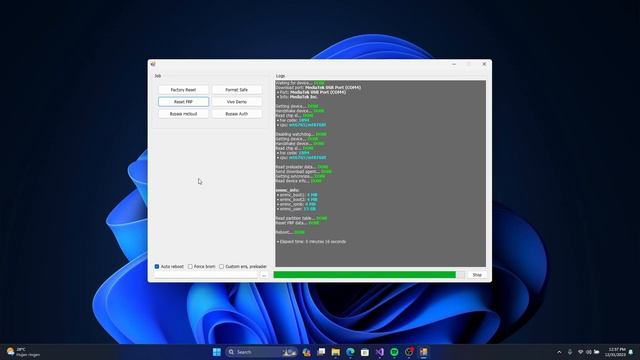Click the app icon in title bar
This screenshot has height=360, width=640.
(x=153, y=64)
